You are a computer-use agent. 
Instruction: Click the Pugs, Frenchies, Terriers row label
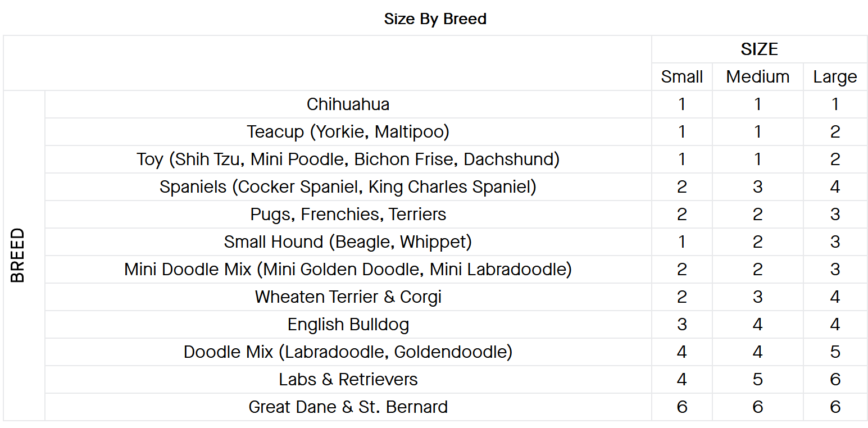348,215
